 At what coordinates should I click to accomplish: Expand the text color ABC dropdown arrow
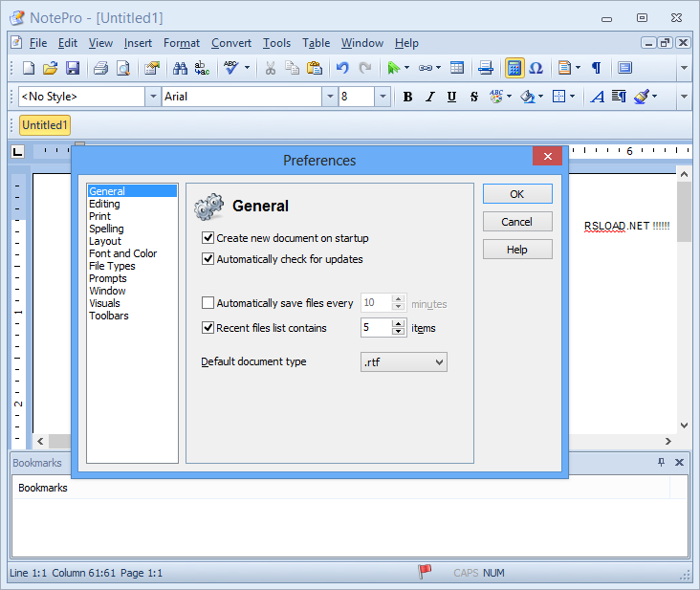click(509, 97)
